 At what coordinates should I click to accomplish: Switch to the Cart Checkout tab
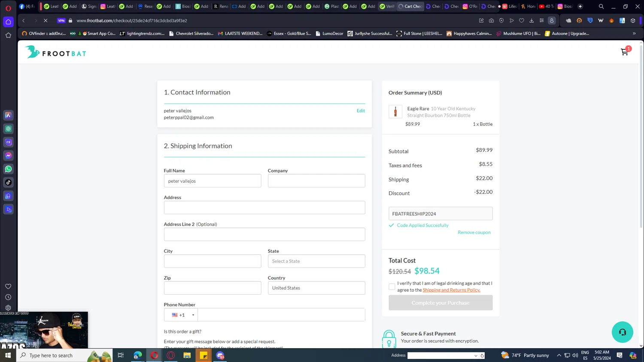point(410,6)
